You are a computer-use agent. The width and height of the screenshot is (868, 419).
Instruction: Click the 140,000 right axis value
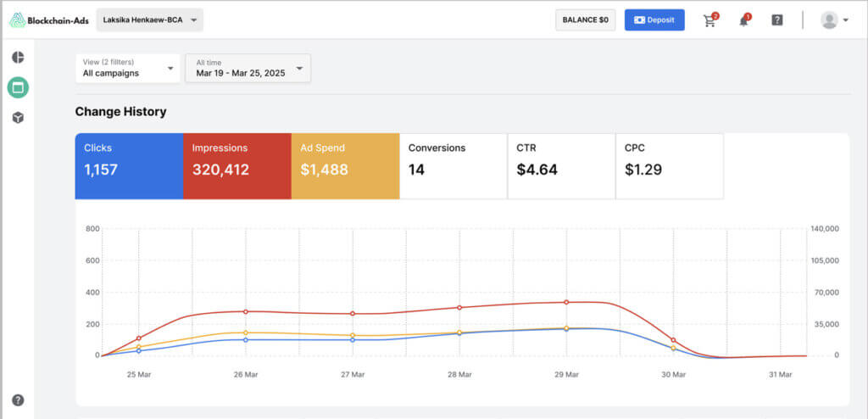(x=826, y=228)
